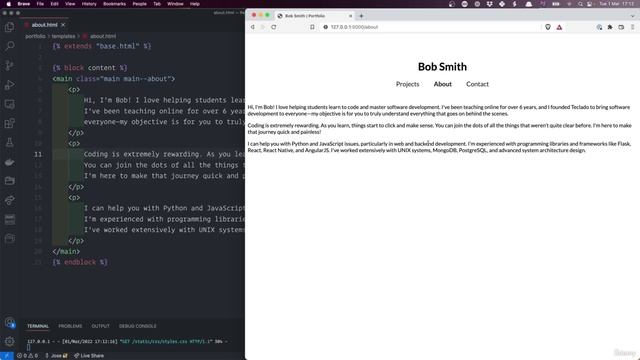Open the Help menu
Viewport: 640px width, 360px height.
point(195,4)
